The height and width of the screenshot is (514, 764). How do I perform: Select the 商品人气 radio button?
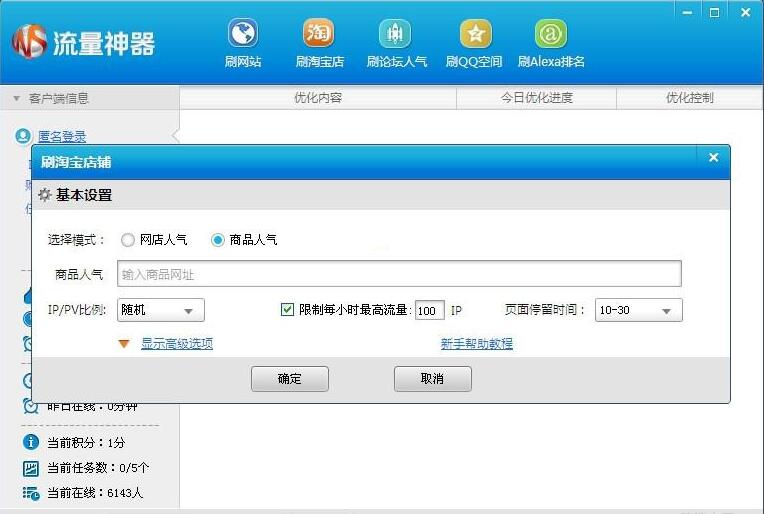pos(217,240)
